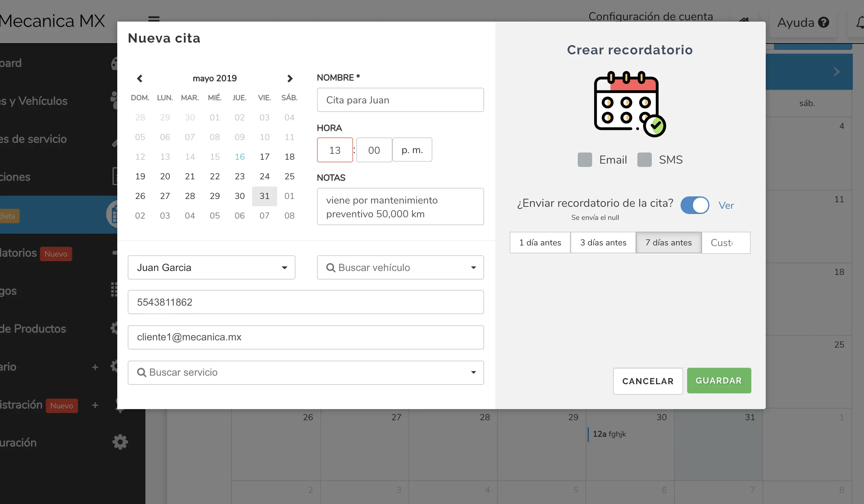Click the GUARDAR button
Image resolution: width=864 pixels, height=504 pixels.
click(x=719, y=380)
